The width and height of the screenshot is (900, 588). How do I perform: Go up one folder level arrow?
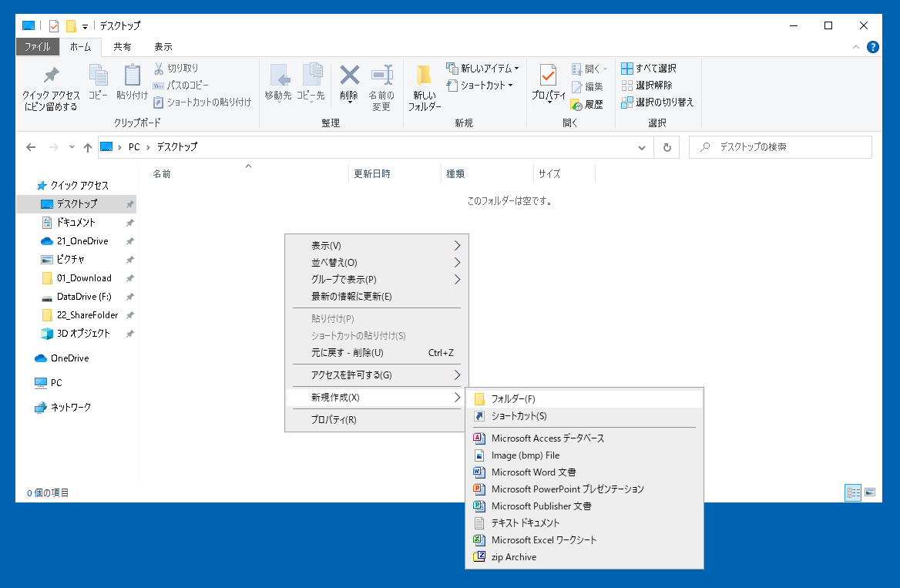pyautogui.click(x=87, y=147)
